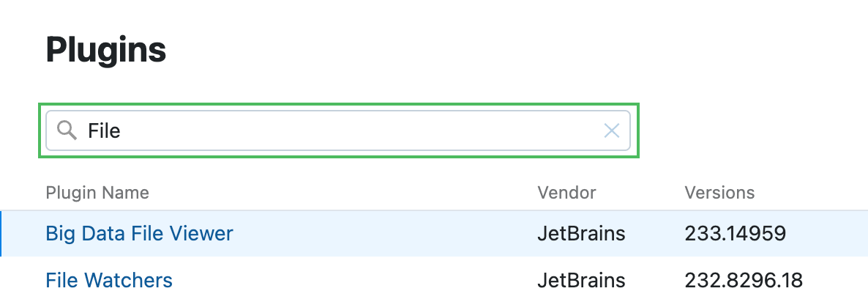Click the typed text "File" in search box
Viewport: 868px width, 302px height.
[x=104, y=131]
